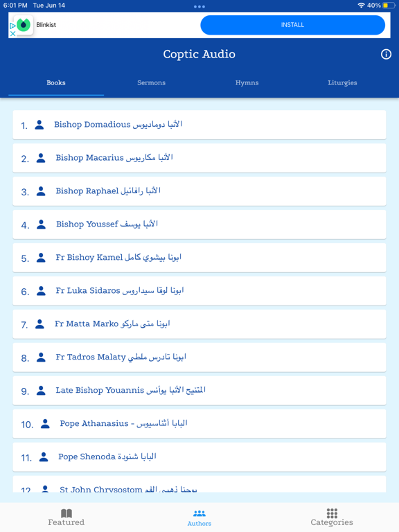Open author Pope Shenoda
Image resolution: width=399 pixels, height=532 pixels.
point(199,457)
